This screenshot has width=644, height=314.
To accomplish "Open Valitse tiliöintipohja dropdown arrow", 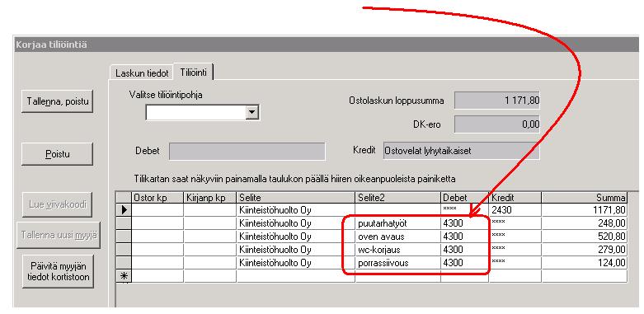I will coord(252,112).
